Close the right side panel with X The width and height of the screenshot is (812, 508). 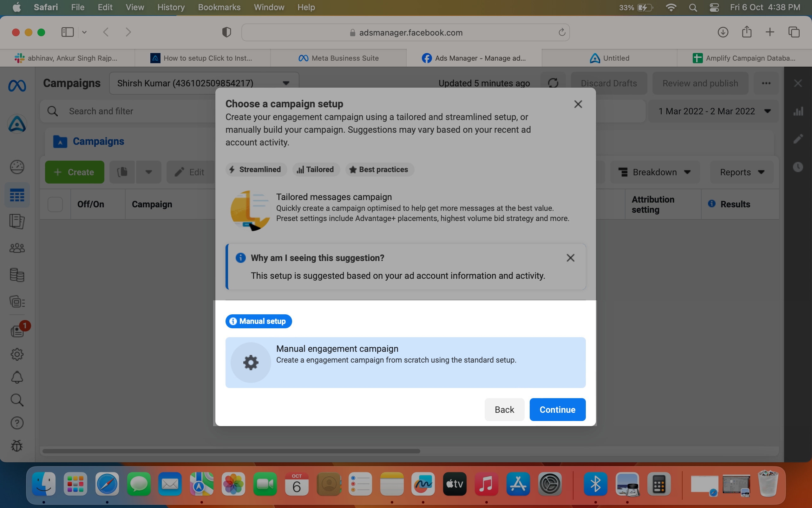798,83
